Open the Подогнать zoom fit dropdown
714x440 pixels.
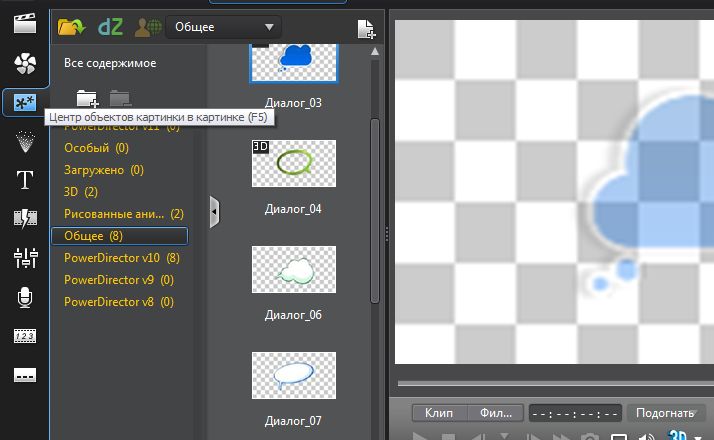pyautogui.click(x=663, y=412)
